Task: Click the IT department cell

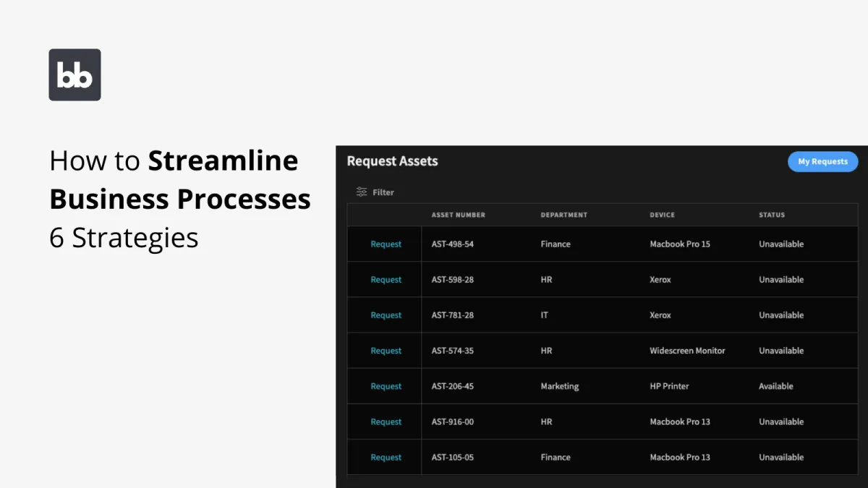Action: point(545,315)
